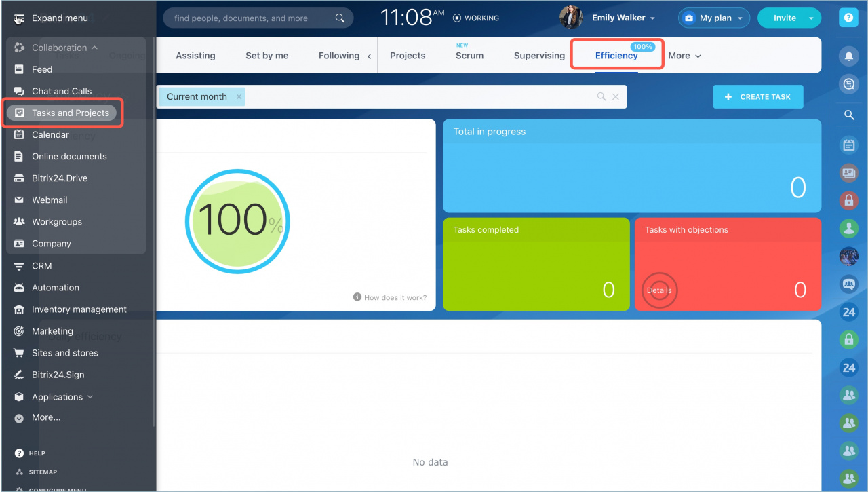
Task: Open the Calendar section in the left menu
Action: pyautogui.click(x=50, y=134)
